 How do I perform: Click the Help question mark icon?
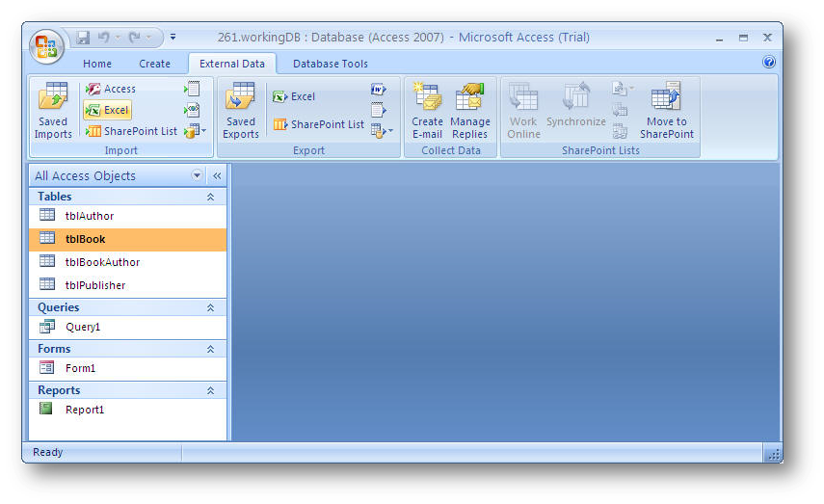coord(768,62)
